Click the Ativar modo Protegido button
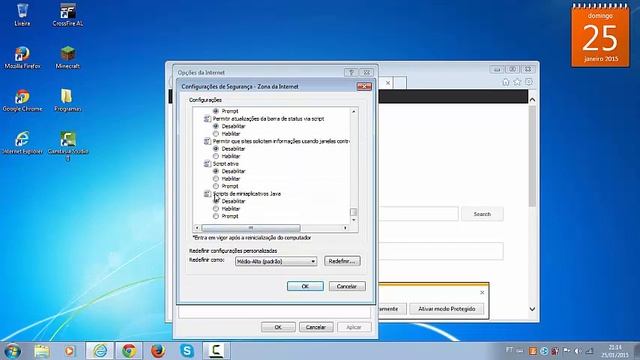 point(447,309)
